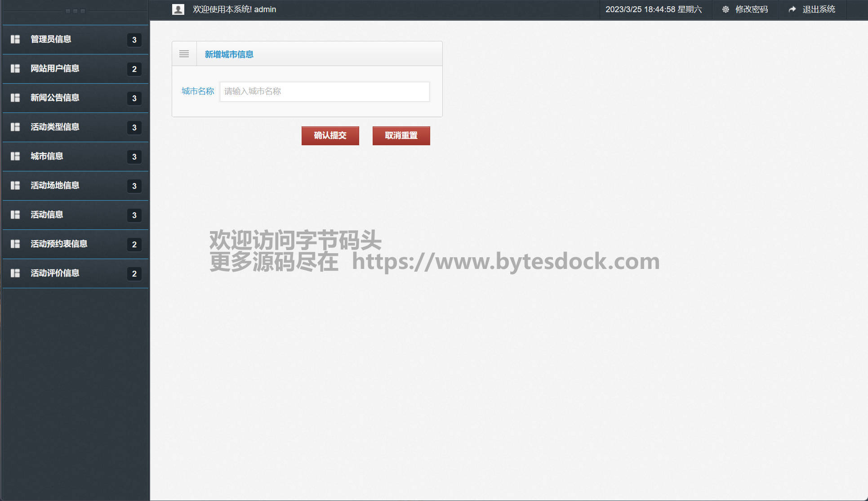Open the 活动类型信息 menu item

point(55,127)
